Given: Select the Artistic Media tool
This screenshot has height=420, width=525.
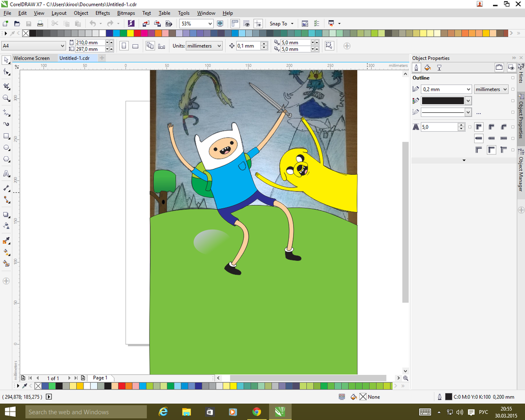Looking at the screenshot, I should (6, 124).
